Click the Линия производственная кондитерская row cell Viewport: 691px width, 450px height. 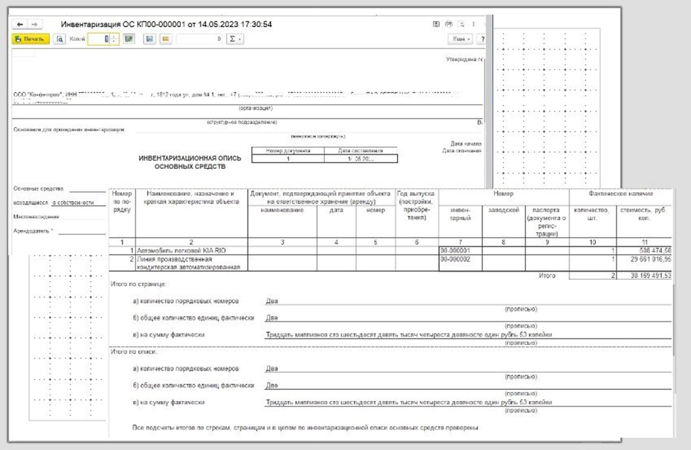(x=191, y=263)
